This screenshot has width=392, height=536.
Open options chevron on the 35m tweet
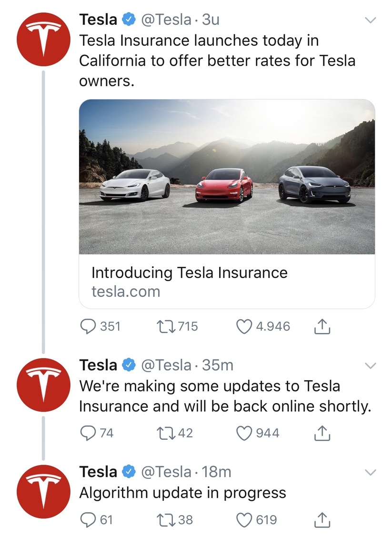[x=370, y=365]
